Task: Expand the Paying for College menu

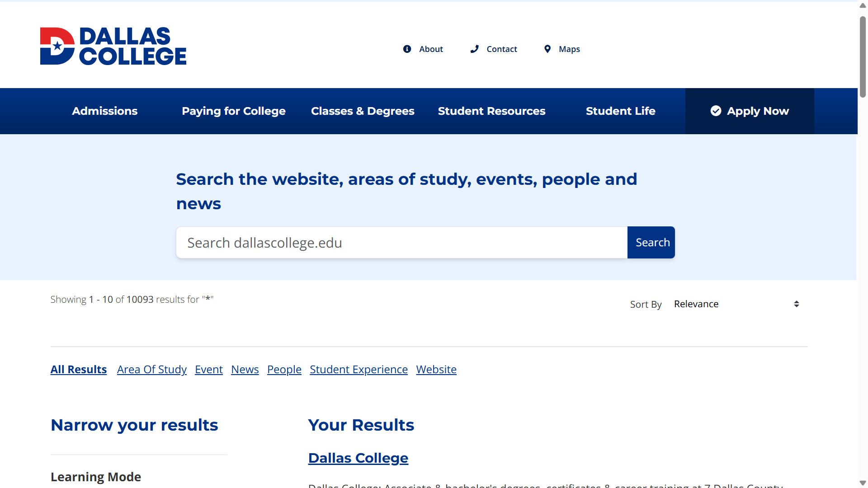Action: coord(233,111)
